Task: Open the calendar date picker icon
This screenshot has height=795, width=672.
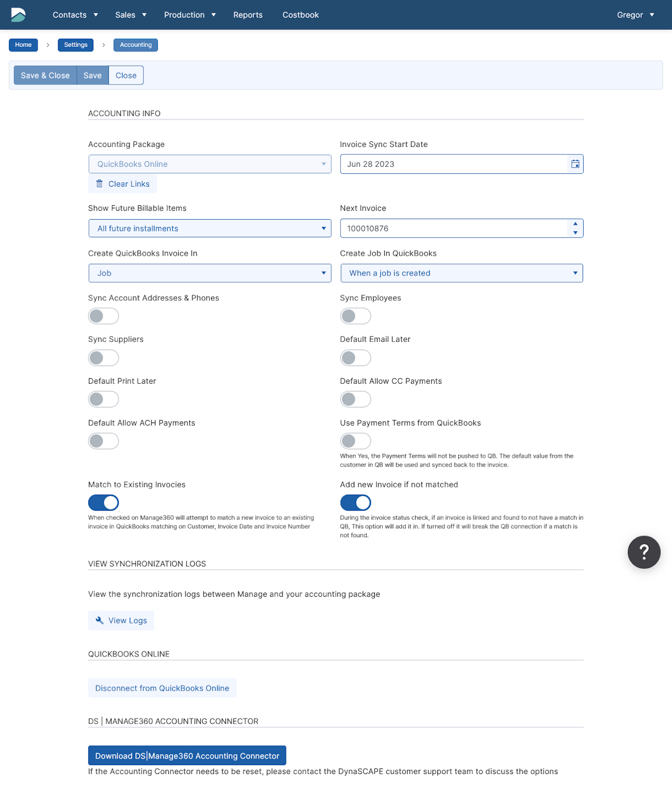Action: point(575,164)
